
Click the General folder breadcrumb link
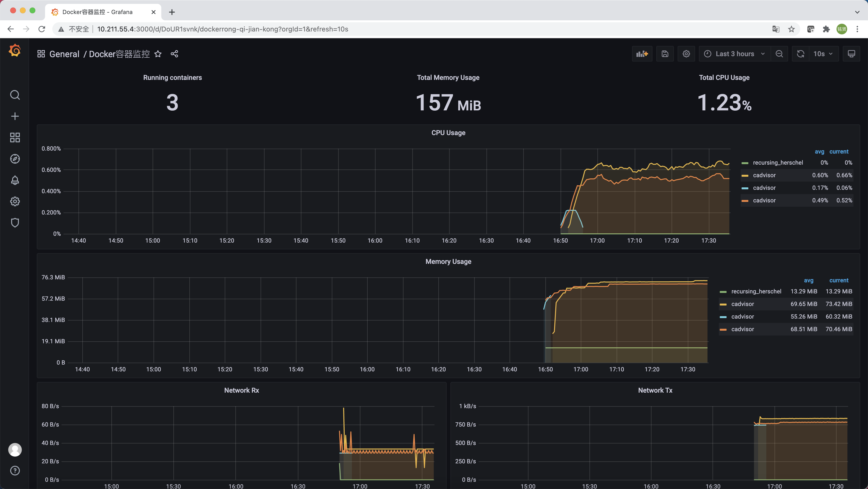[x=64, y=54]
